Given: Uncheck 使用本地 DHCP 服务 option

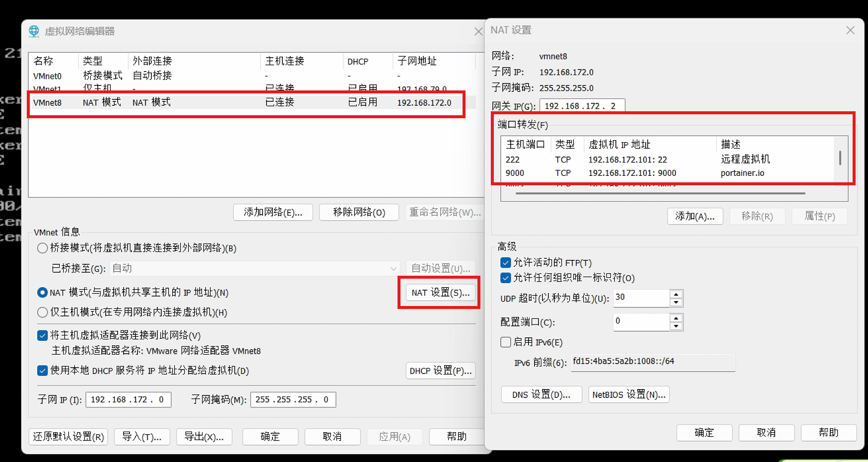Looking at the screenshot, I should (x=42, y=370).
